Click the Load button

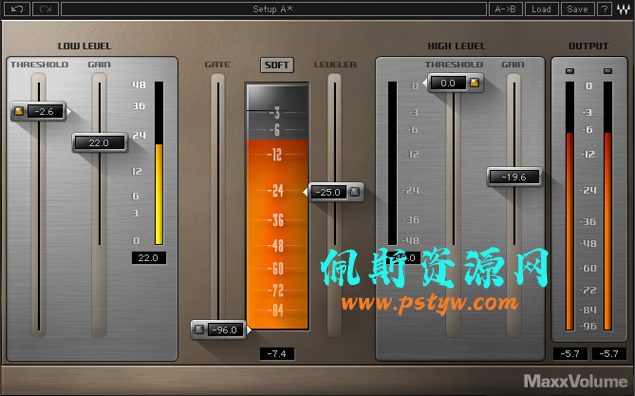pos(541,9)
